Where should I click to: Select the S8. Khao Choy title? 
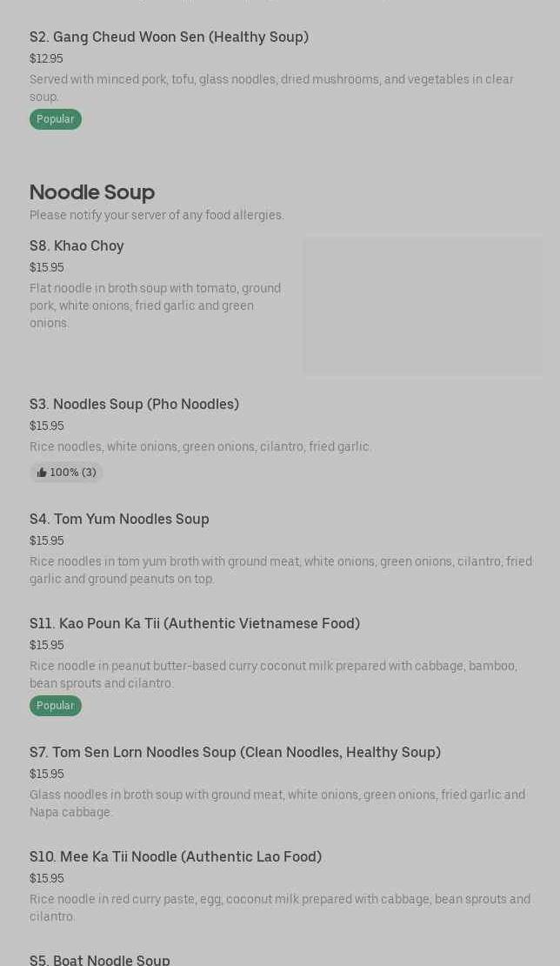pyautogui.click(x=77, y=245)
